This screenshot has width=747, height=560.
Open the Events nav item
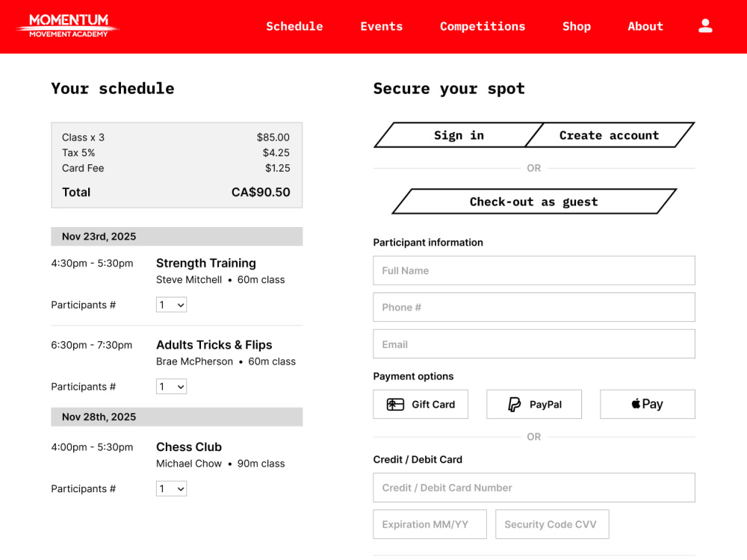coord(381,26)
